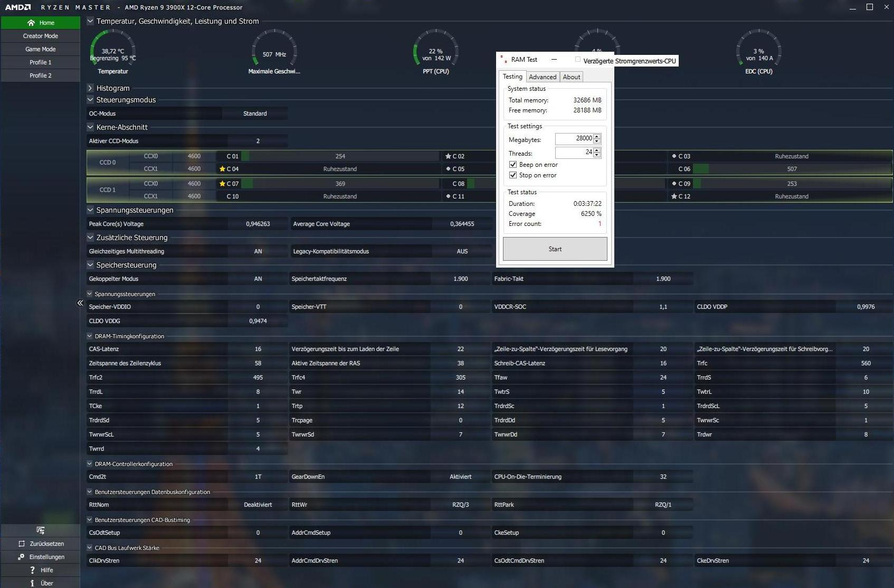This screenshot has width=894, height=588.
Task: Click the gold star next to C 04
Action: click(223, 169)
